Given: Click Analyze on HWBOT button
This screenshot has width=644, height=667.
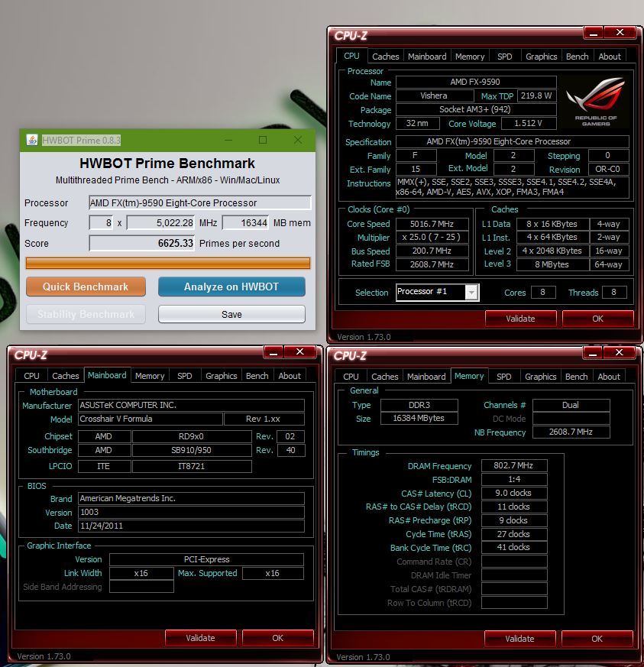Looking at the screenshot, I should pos(231,287).
